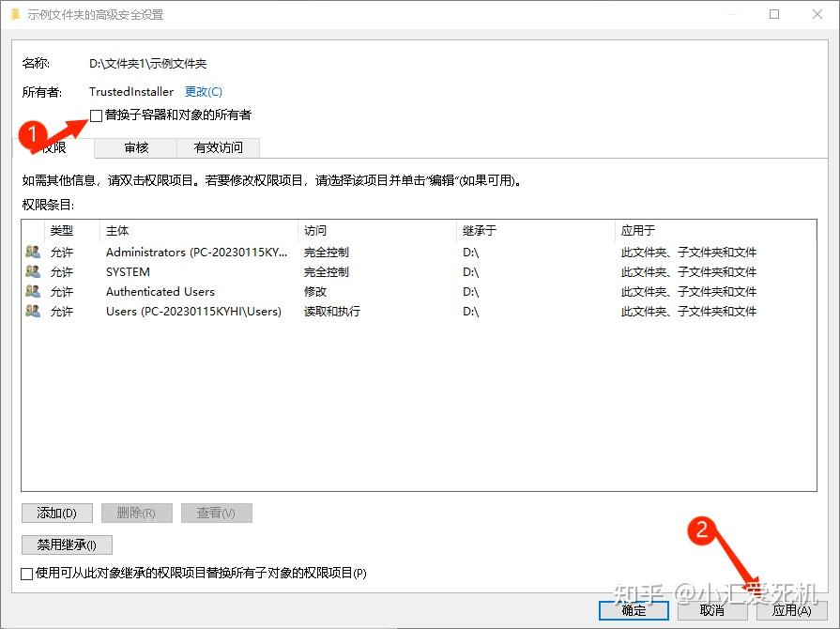
Task: Click 更改(C) to change TrustedInstaller owner
Action: (x=203, y=91)
